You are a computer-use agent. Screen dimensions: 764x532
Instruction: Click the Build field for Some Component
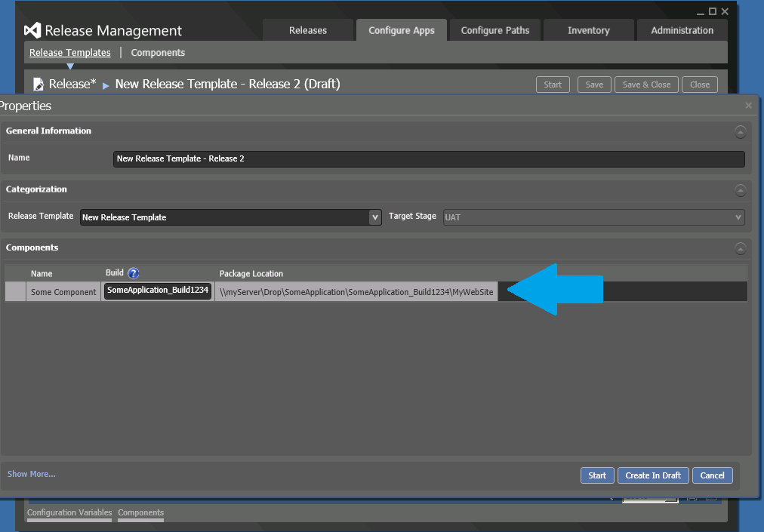[x=158, y=291]
